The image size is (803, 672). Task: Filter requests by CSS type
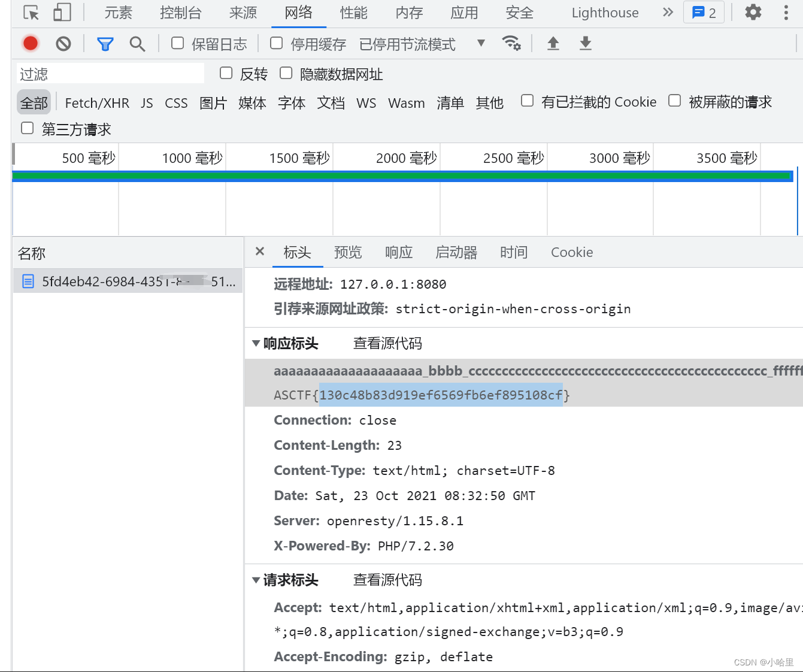(176, 103)
